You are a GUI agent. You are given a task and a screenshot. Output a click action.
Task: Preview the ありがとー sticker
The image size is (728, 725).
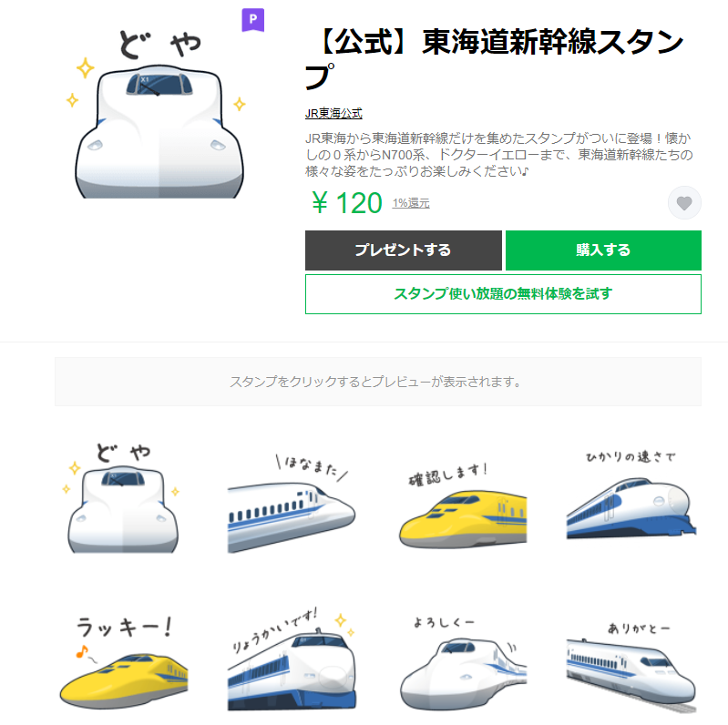631,668
